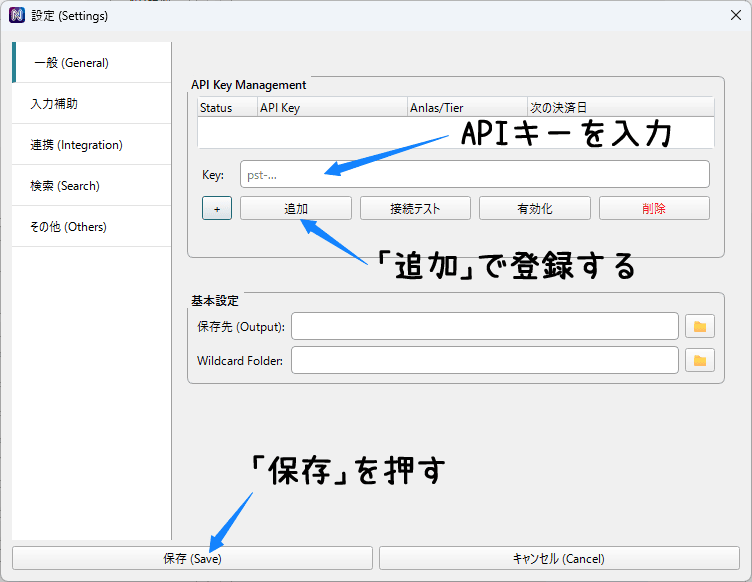
Task: Click the 保存先 (Output) path field
Action: point(485,326)
